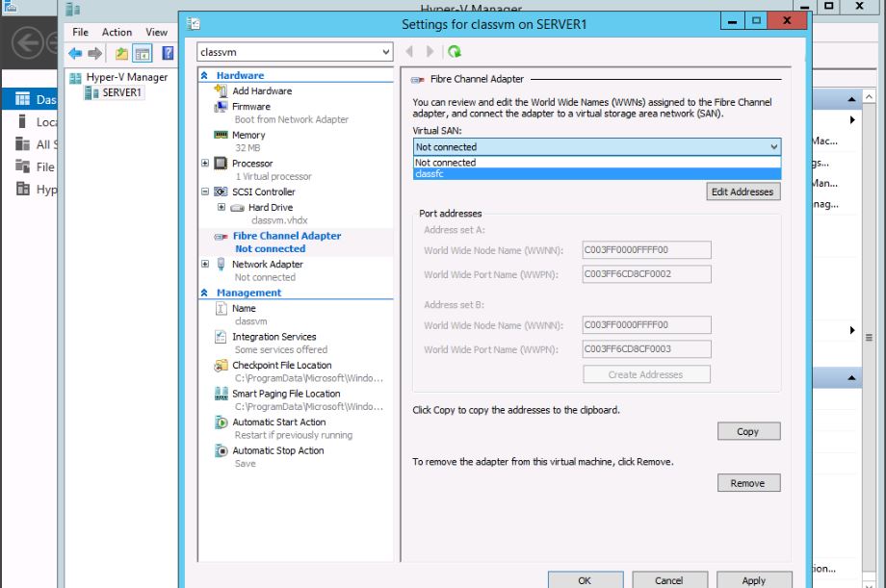Open Memory settings via its icon

[x=221, y=136]
